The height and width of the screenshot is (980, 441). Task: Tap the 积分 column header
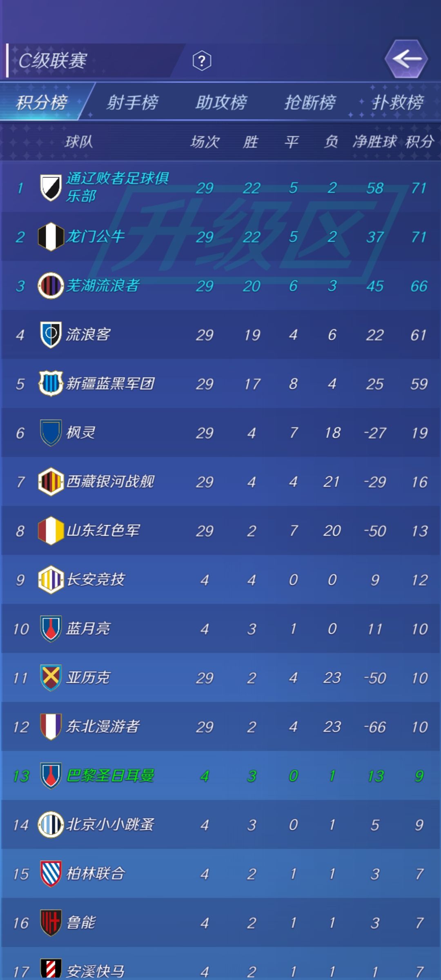point(419,142)
